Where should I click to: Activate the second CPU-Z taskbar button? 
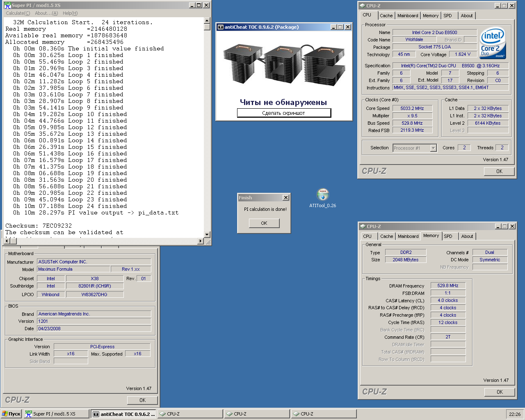coord(257,414)
